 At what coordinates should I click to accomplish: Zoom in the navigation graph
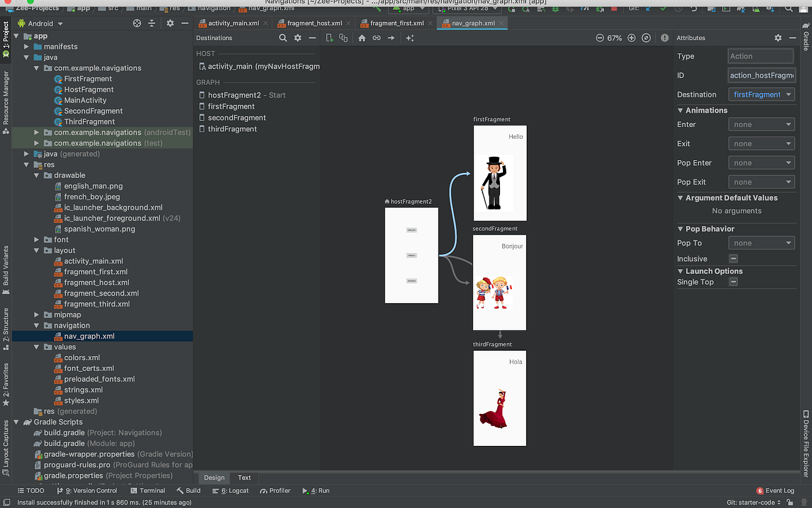(x=632, y=38)
